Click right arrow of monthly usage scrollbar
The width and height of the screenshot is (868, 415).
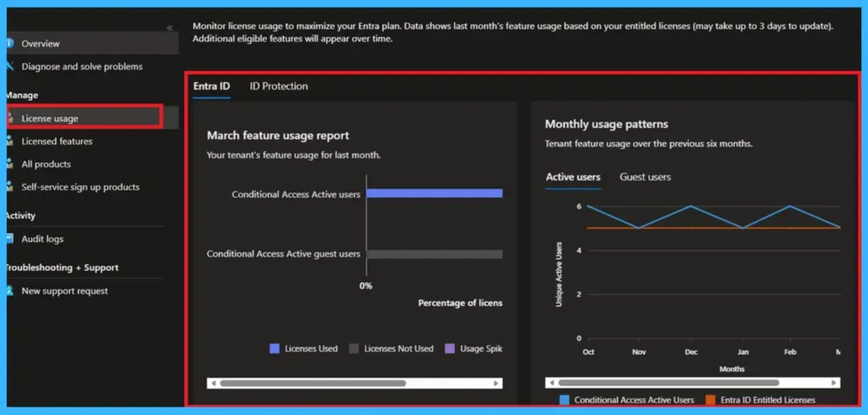834,383
